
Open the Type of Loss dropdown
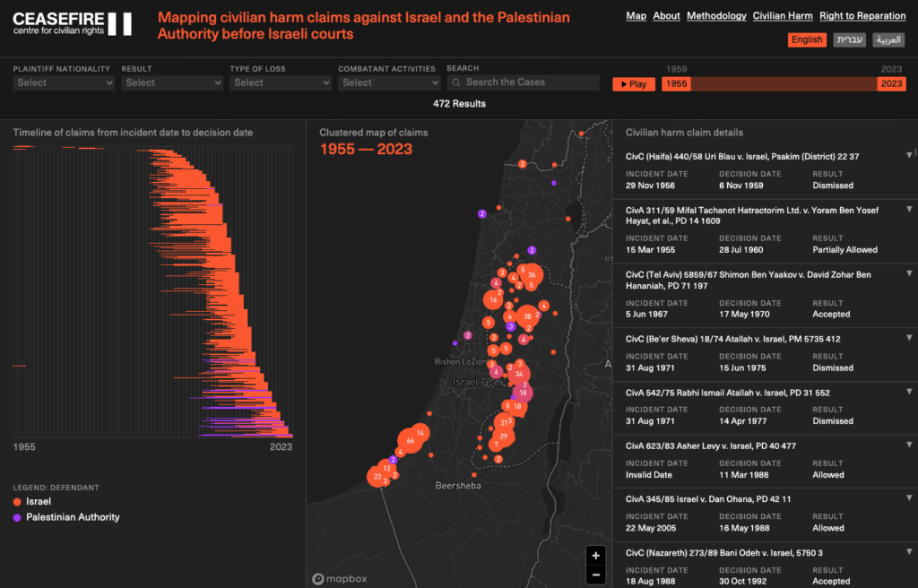click(280, 82)
